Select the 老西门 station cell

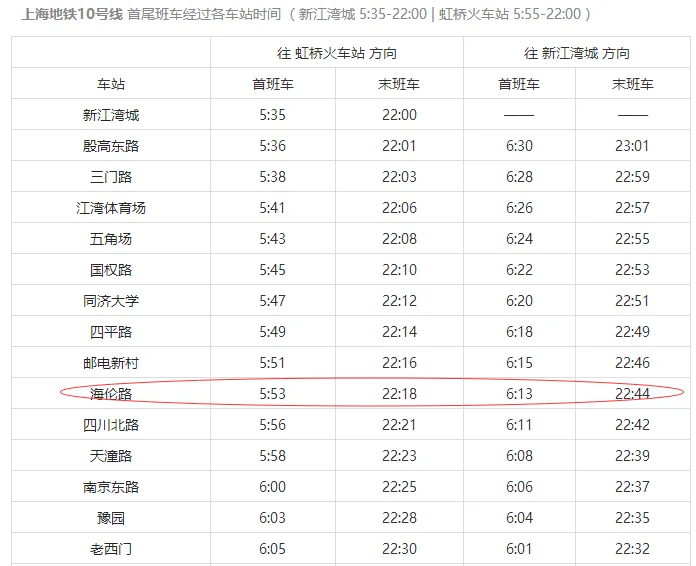111,549
